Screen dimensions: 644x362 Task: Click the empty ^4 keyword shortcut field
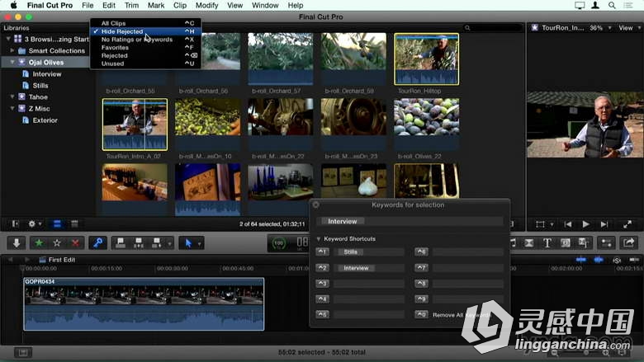tap(369, 299)
